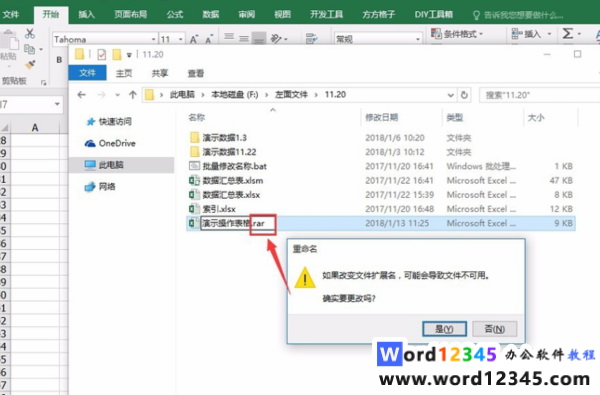
Task: Decrease font size with the small A icon
Action: pos(209,39)
